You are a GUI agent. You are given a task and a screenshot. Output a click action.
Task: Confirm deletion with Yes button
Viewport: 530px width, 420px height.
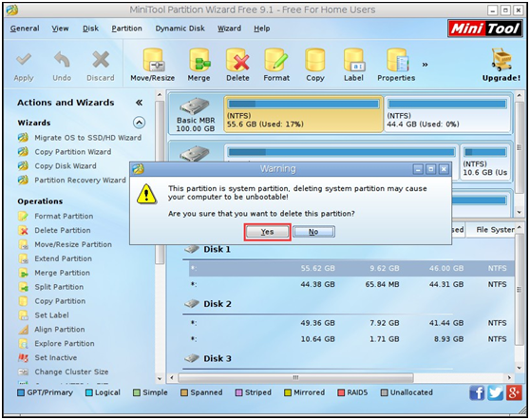(x=267, y=232)
